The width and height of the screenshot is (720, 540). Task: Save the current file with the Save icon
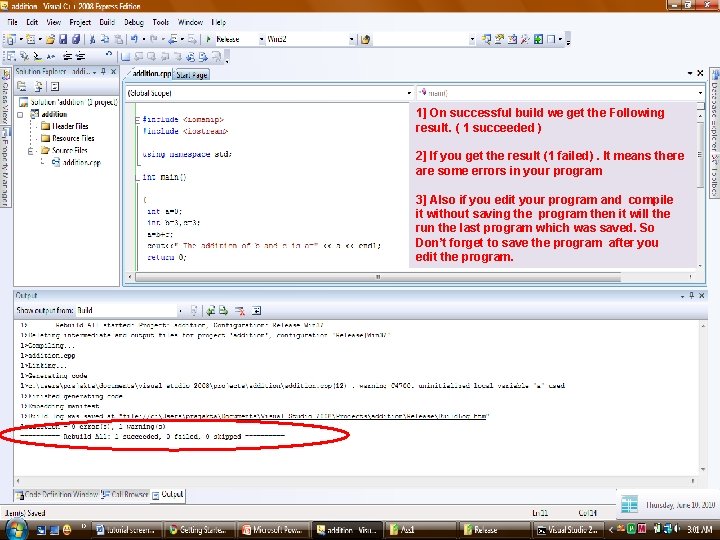(x=63, y=39)
